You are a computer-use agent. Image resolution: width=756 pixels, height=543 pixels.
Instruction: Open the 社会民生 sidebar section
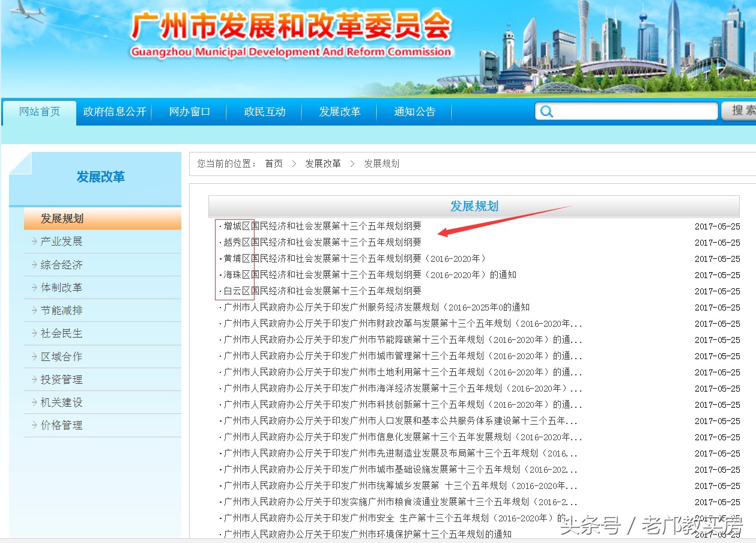click(x=61, y=333)
